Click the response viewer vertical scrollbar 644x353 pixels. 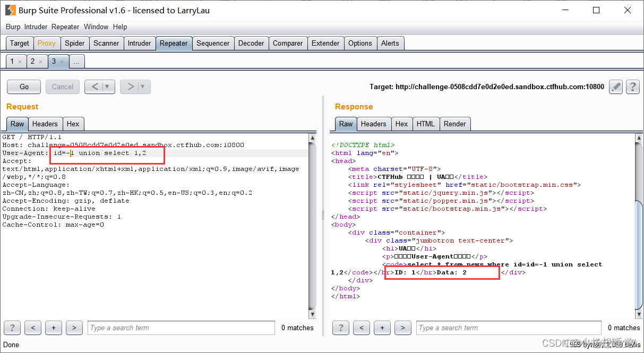tap(640, 226)
